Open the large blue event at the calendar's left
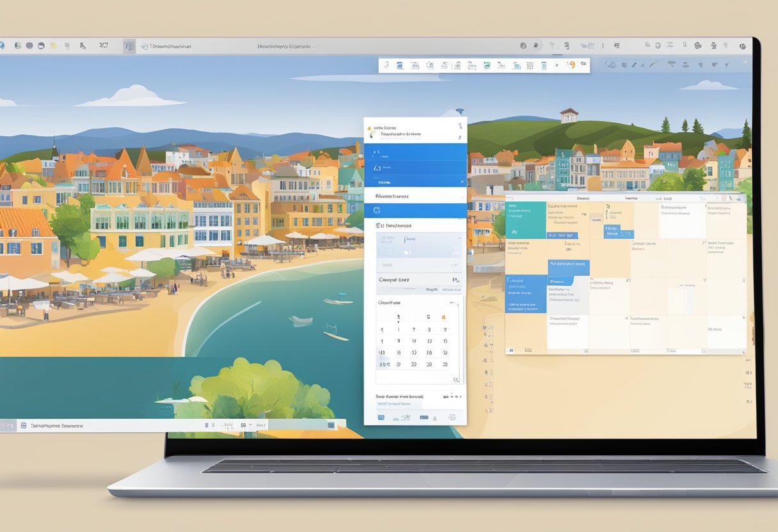This screenshot has width=778, height=532. 526,294
